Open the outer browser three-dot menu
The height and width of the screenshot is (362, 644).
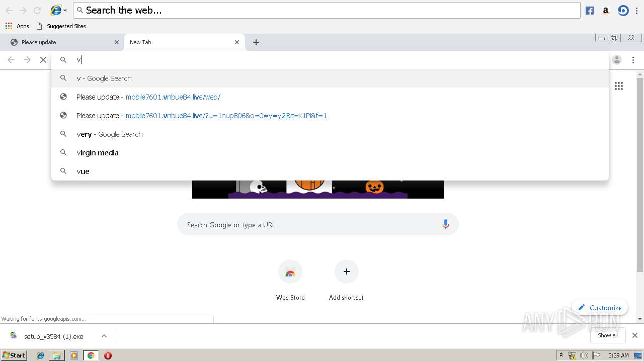pos(636,11)
